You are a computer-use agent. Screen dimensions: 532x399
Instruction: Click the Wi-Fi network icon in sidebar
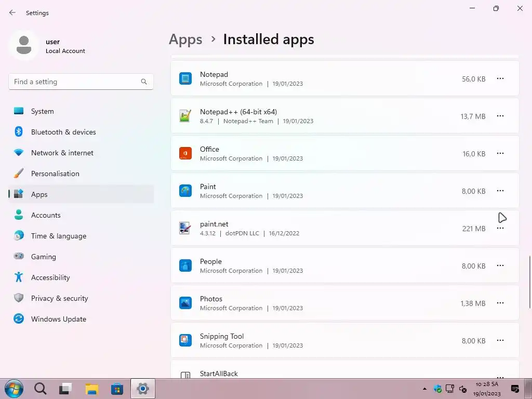(x=19, y=153)
